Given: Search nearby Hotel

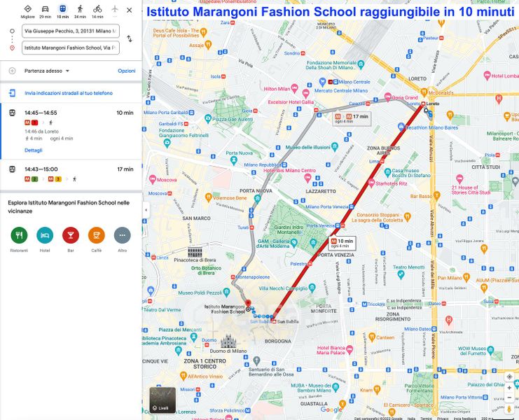Looking at the screenshot, I should click(x=45, y=235).
